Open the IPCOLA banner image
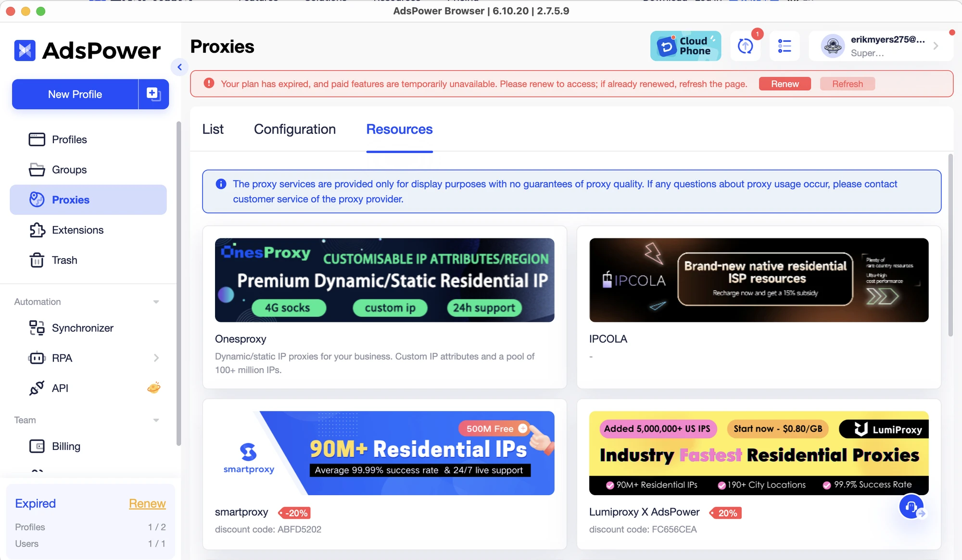Screen dimensions: 962x560 pos(759,280)
